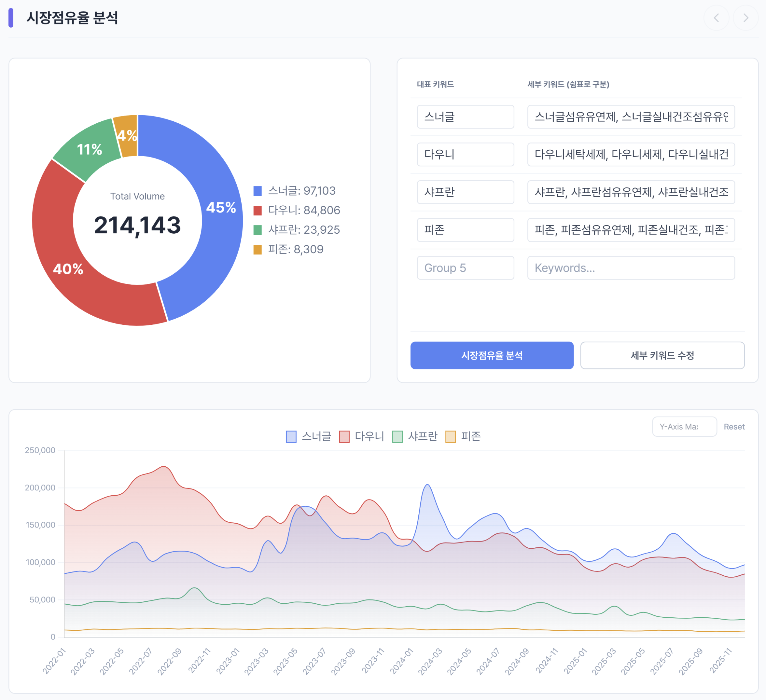Viewport: 766px width, 700px height.
Task: Click the Total Volume label in donut
Action: (137, 196)
